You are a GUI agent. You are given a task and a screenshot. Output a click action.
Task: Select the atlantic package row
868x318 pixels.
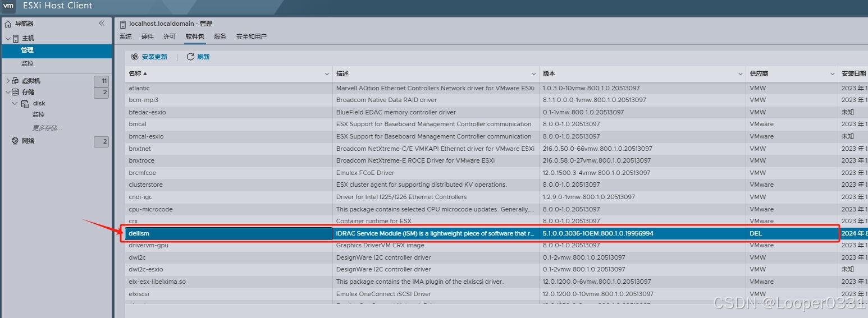[x=496, y=88]
